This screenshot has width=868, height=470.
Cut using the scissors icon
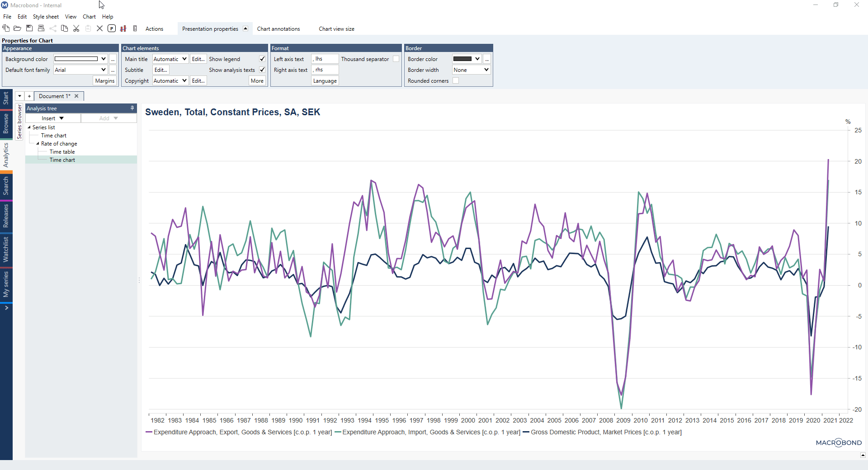76,28
